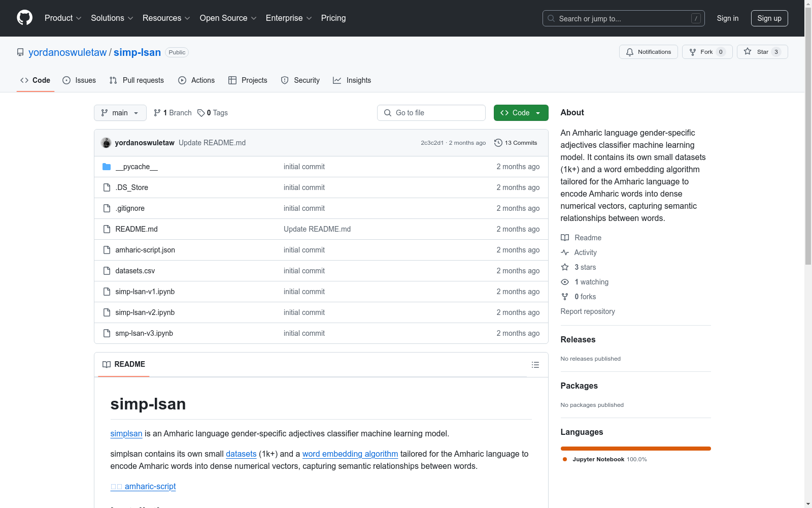
Task: Click the GitHub logo icon
Action: pos(24,18)
